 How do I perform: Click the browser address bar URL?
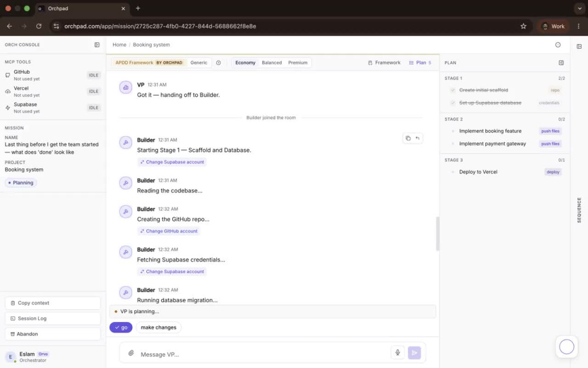click(160, 26)
